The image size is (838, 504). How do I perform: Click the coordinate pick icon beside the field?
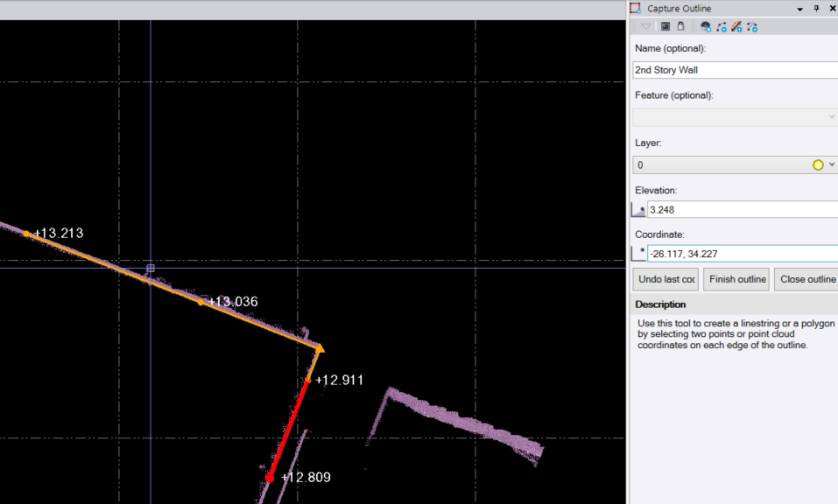coord(638,254)
